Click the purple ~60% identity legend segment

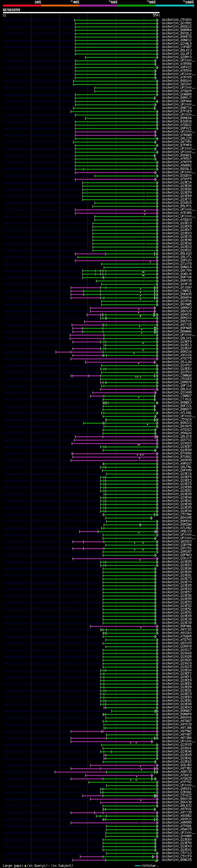pyautogui.click(x=98, y=6)
